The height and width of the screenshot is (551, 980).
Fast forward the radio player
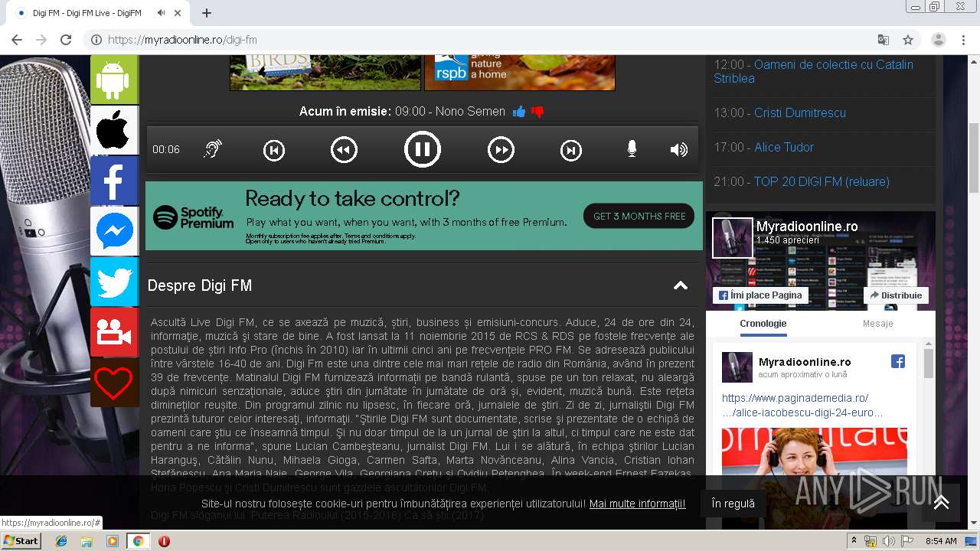[x=501, y=150]
